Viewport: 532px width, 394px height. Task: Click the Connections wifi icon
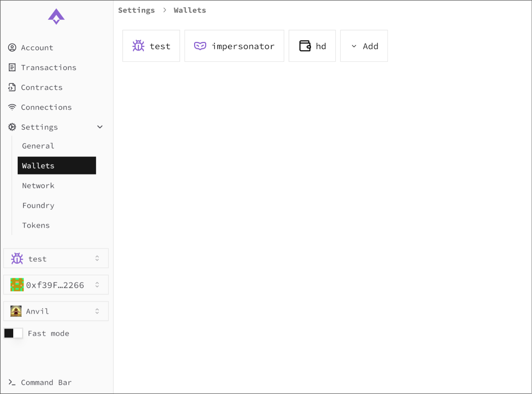(12, 107)
